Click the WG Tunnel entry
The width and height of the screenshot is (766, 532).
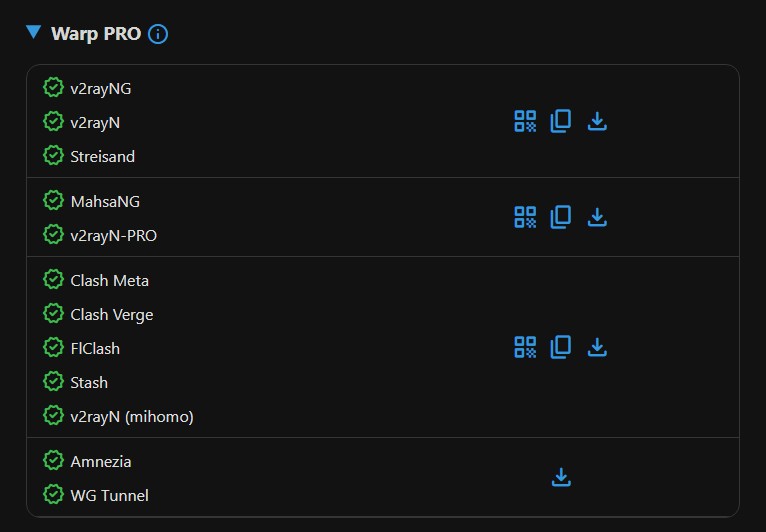[109, 495]
